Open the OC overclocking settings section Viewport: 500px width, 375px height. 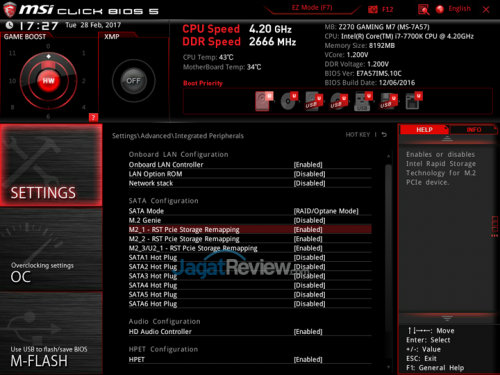(51, 249)
